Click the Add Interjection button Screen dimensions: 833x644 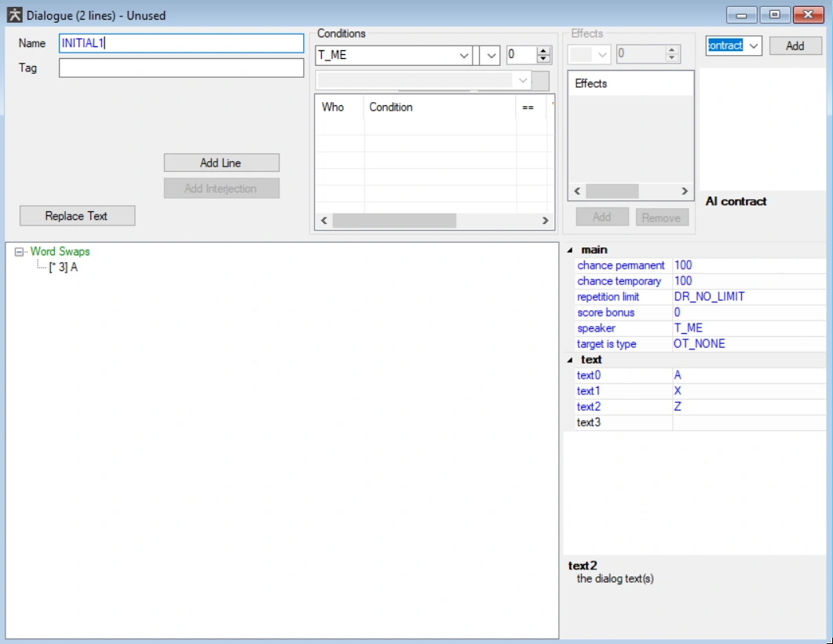pos(221,188)
